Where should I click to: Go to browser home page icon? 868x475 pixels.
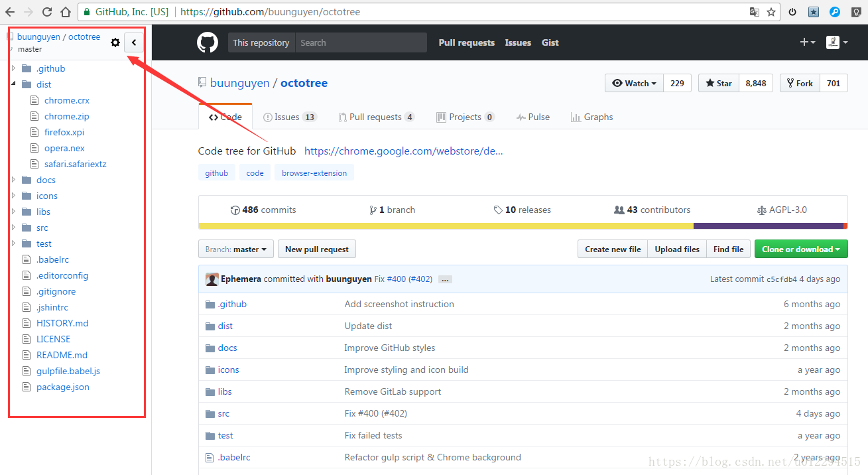tap(65, 12)
